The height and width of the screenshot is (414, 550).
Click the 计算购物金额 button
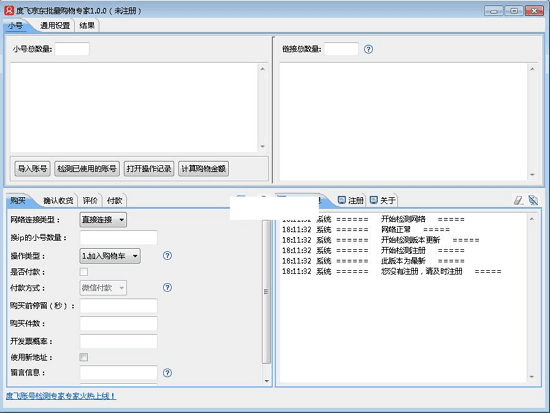point(203,169)
